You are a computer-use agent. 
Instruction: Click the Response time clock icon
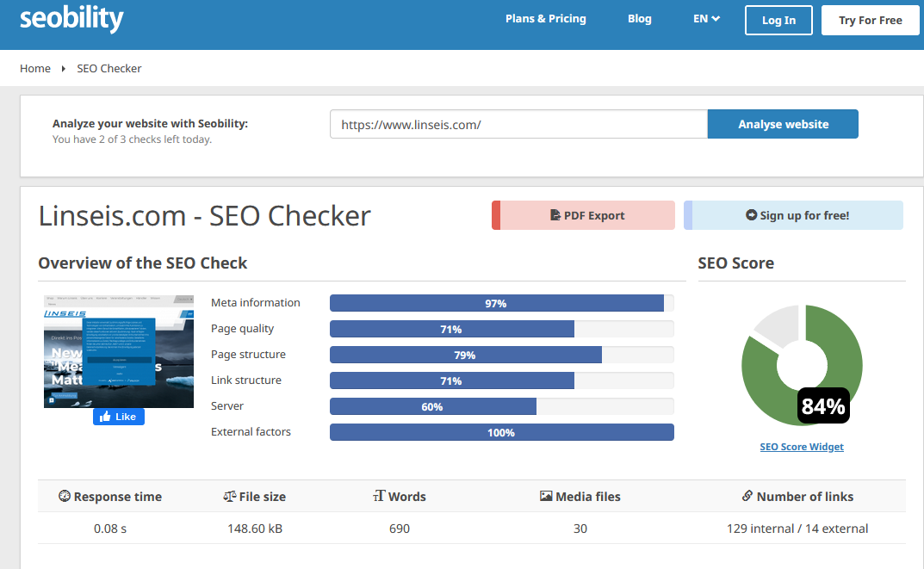(x=65, y=496)
